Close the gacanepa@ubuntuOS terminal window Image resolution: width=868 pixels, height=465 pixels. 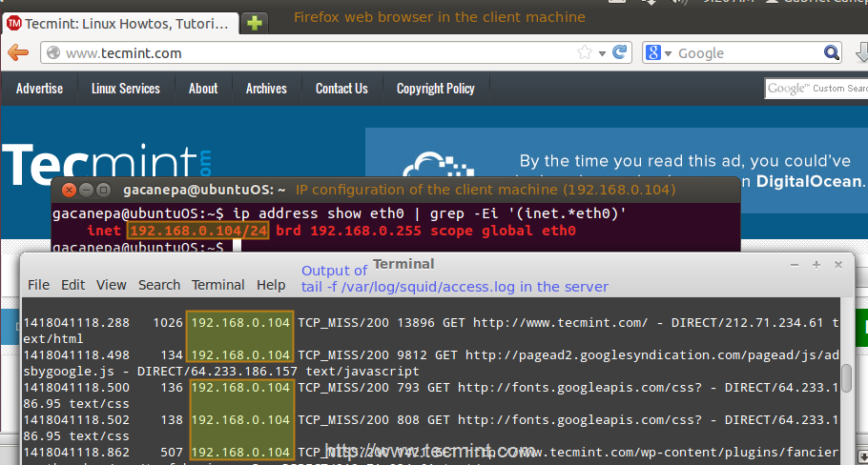coord(69,191)
